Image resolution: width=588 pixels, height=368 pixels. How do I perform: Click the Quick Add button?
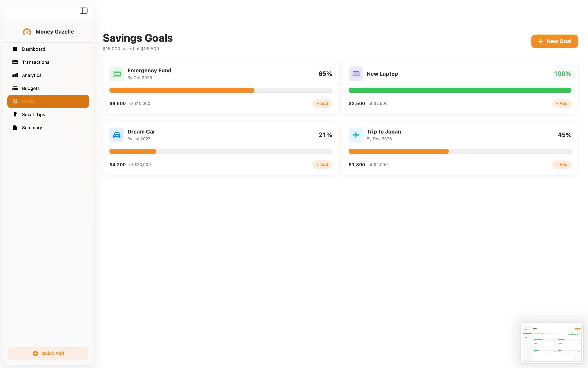point(48,353)
